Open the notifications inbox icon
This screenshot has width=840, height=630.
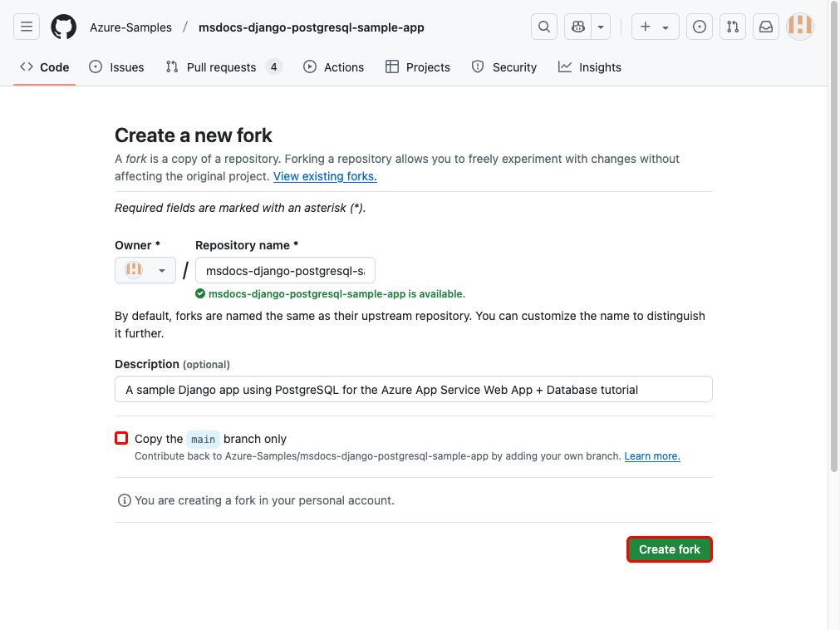pyautogui.click(x=765, y=26)
